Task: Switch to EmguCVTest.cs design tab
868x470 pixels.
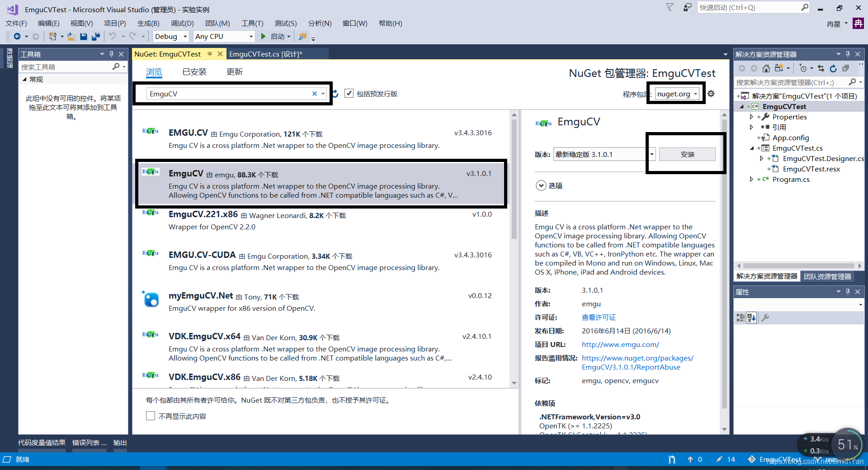Action: pyautogui.click(x=265, y=54)
